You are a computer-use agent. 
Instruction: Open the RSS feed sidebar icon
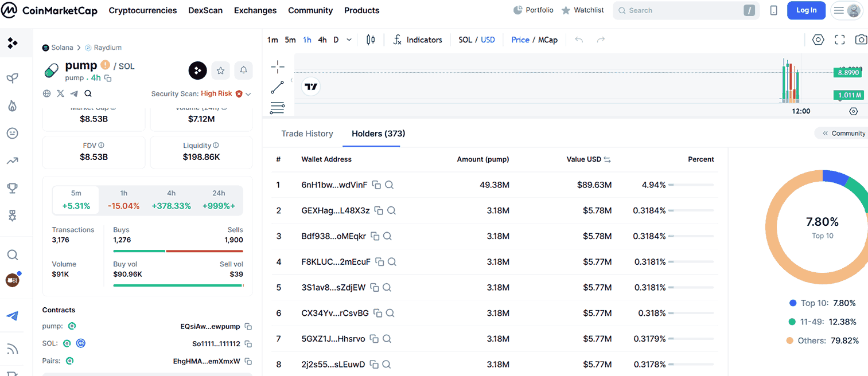click(x=12, y=348)
